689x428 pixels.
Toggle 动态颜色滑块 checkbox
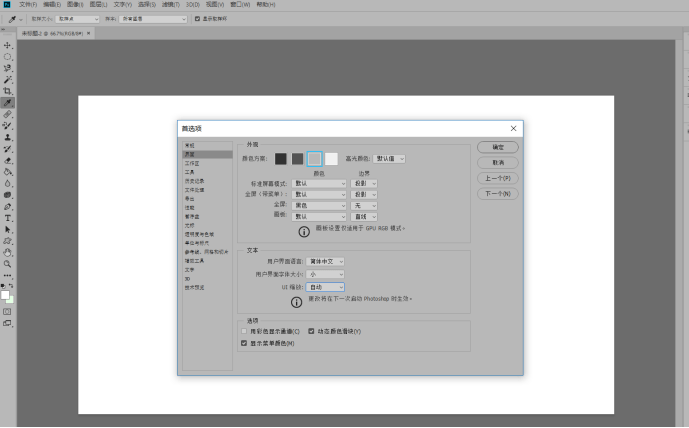coord(311,331)
